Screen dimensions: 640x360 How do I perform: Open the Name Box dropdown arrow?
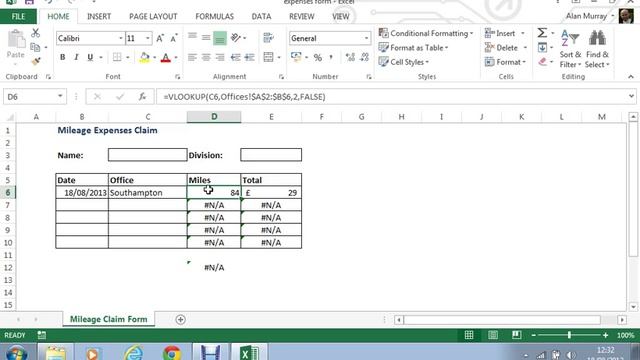tap(60, 97)
